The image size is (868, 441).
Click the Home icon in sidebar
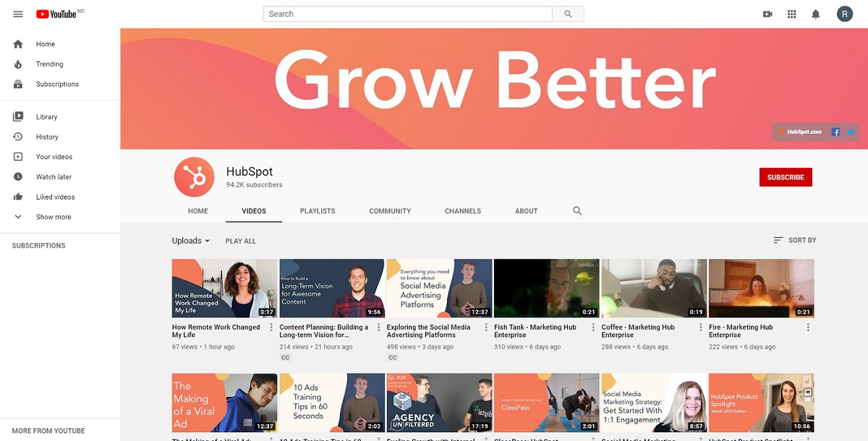tap(19, 44)
